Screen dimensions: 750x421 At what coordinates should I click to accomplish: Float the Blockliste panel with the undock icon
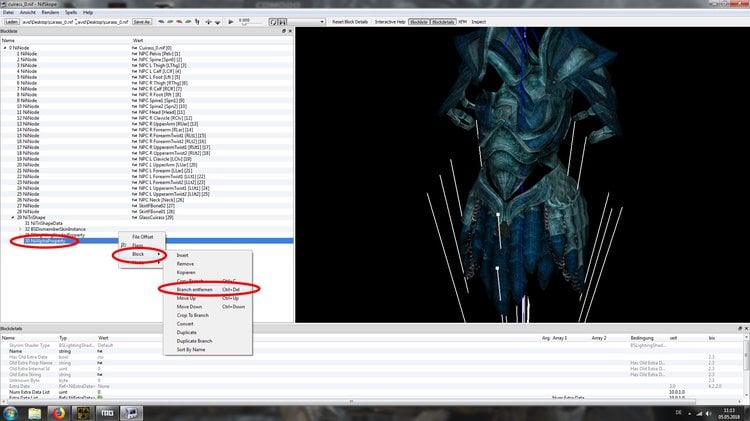[x=284, y=31]
